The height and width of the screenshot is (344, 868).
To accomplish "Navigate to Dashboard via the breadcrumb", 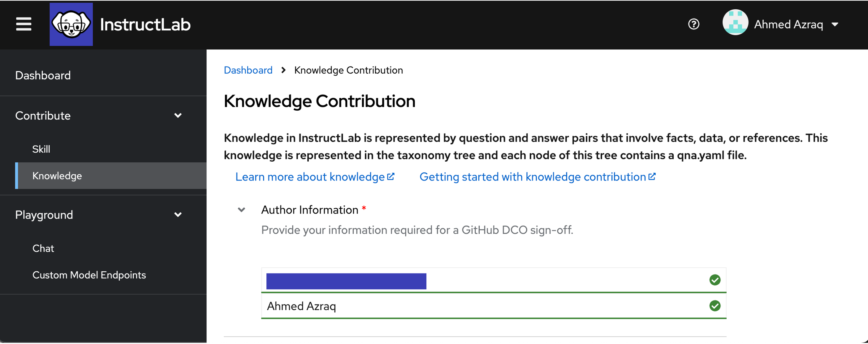I will [248, 70].
